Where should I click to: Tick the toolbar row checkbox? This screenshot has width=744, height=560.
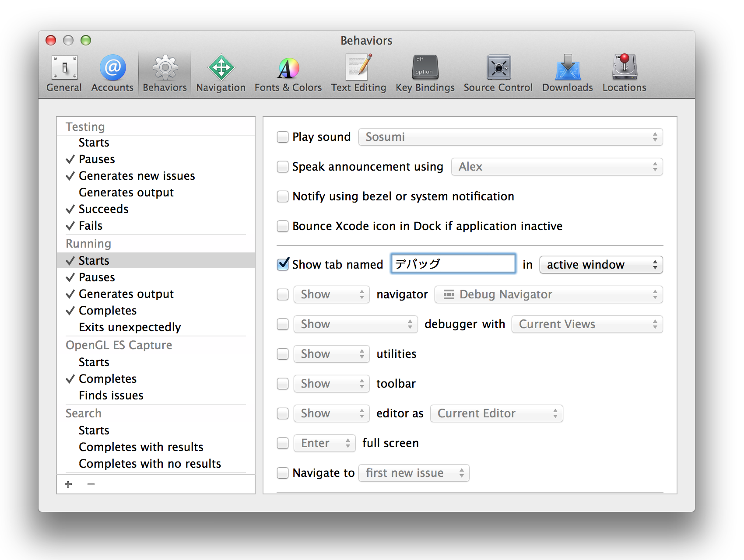[283, 384]
